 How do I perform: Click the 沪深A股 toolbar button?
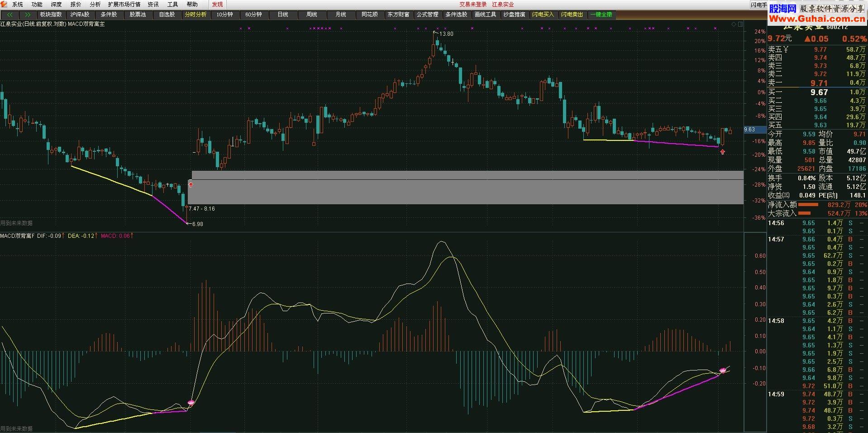[x=80, y=14]
